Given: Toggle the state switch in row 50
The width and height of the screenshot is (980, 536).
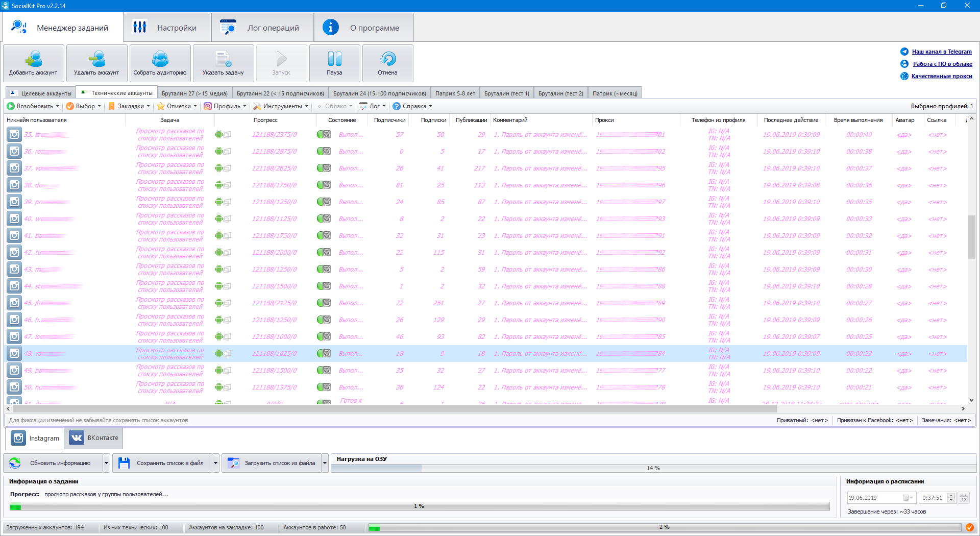Looking at the screenshot, I should 324,387.
